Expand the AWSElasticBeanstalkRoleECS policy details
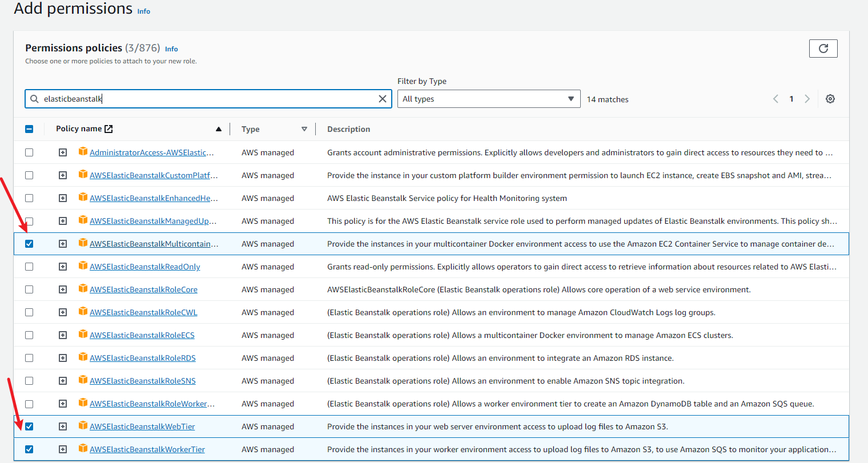Screen dimensions: 868x463 (x=63, y=335)
